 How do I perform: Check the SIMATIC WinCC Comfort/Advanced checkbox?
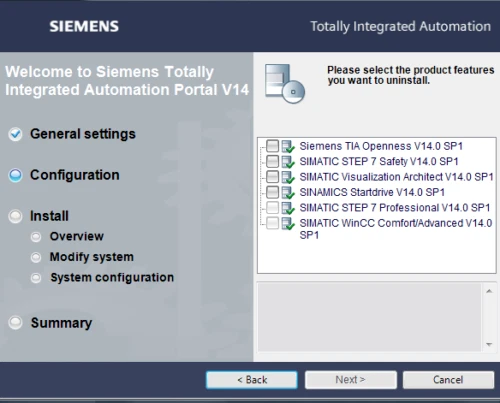[x=272, y=223]
